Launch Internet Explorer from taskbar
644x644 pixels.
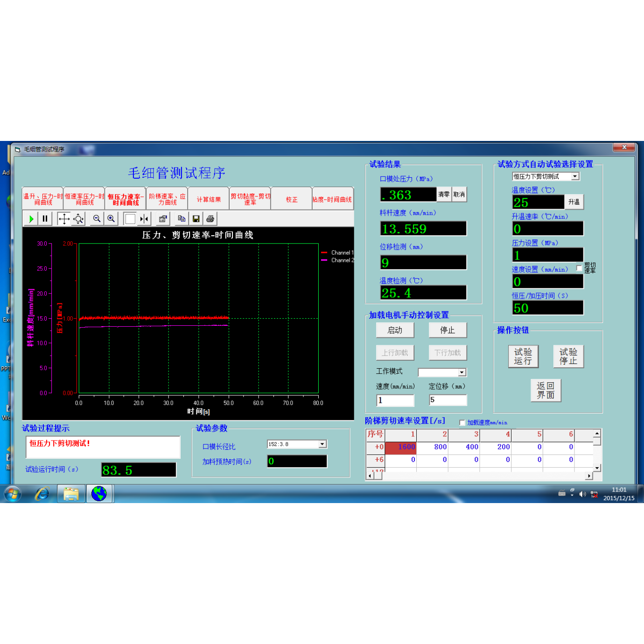point(42,494)
